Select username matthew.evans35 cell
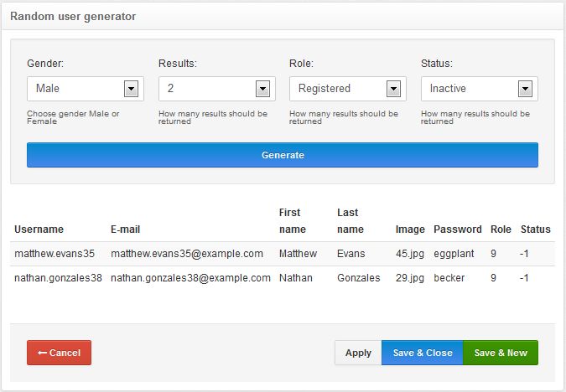This screenshot has width=566, height=392. pyautogui.click(x=55, y=254)
